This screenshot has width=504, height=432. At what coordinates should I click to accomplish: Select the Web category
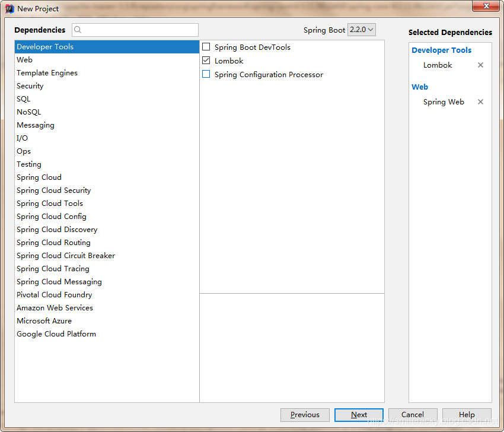[x=107, y=60]
